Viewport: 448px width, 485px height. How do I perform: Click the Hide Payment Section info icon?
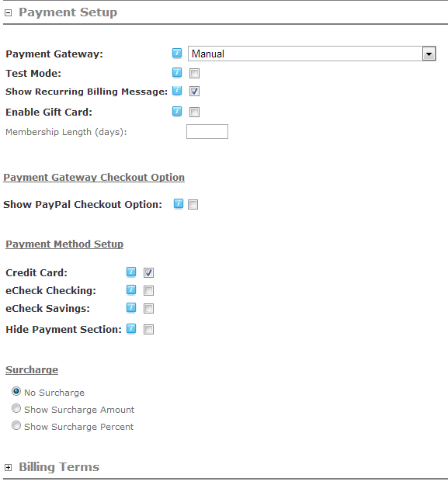pos(131,328)
